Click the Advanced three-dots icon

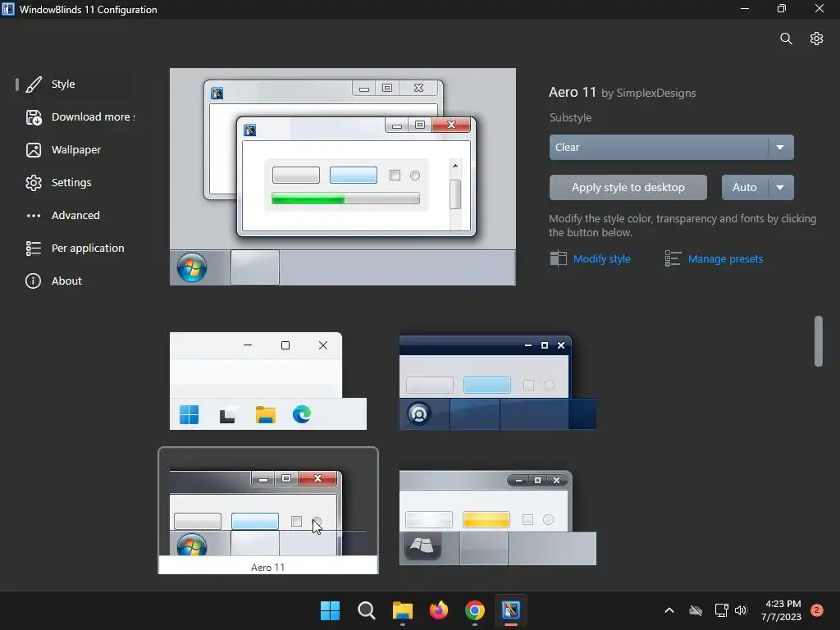point(33,216)
